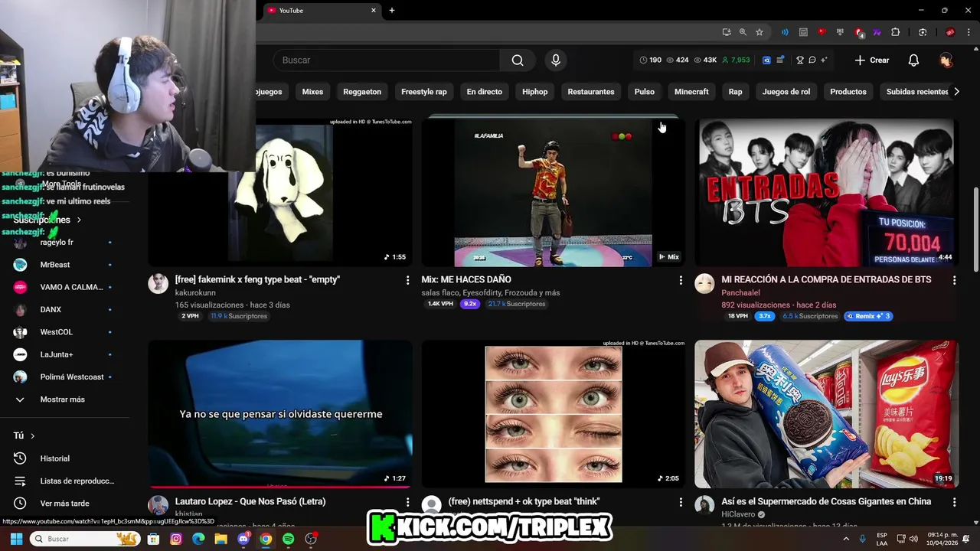Select the Hiphop filter chip
The width and height of the screenshot is (980, 551).
coord(535,92)
